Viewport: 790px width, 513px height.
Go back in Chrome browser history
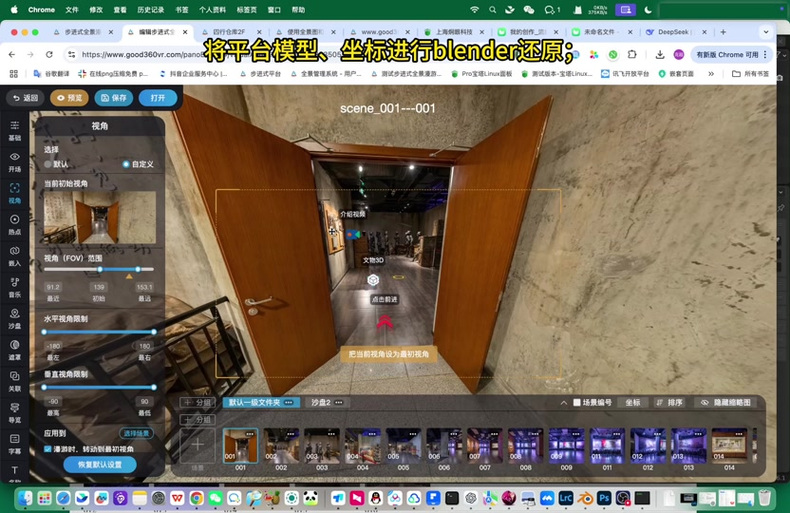12,54
